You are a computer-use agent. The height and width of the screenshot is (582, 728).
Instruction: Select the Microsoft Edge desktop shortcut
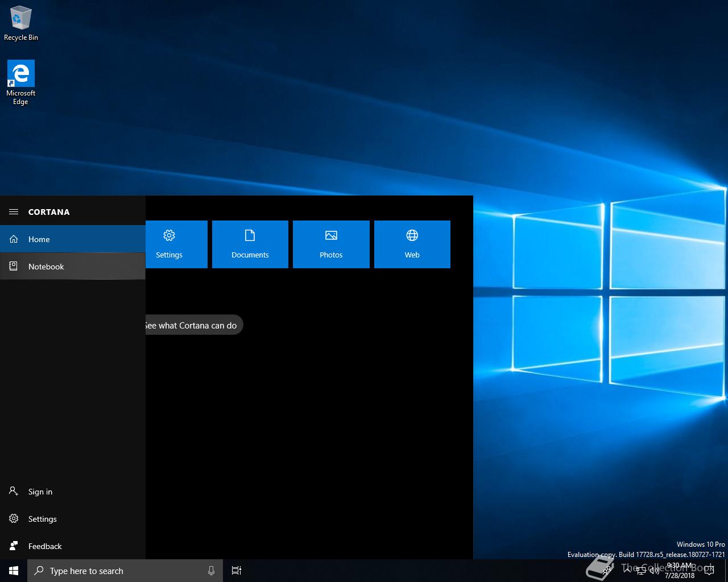click(x=21, y=82)
